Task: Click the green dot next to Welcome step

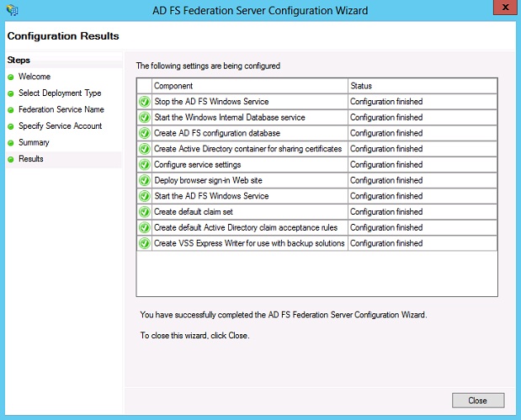Action: click(11, 77)
